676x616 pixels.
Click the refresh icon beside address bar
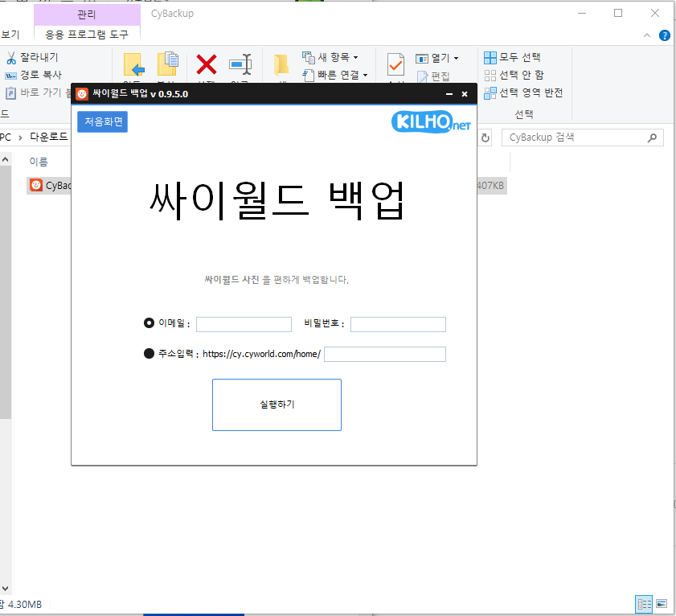tap(485, 138)
